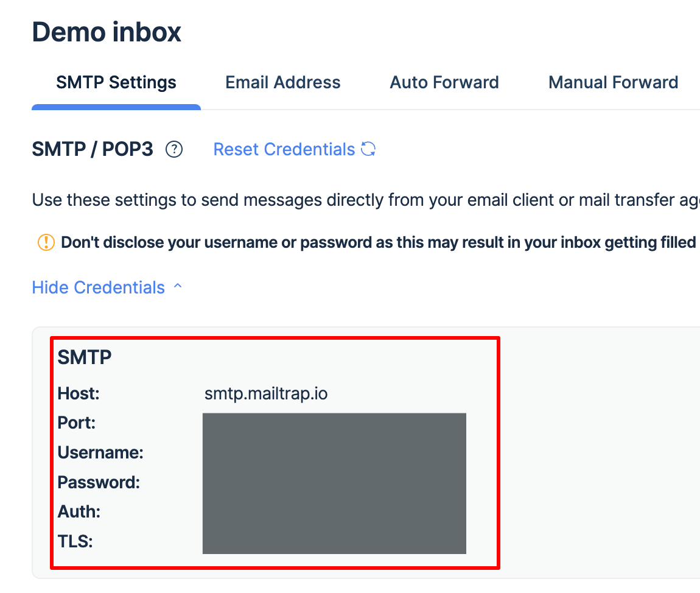Select the Manual Forward tab

(613, 82)
